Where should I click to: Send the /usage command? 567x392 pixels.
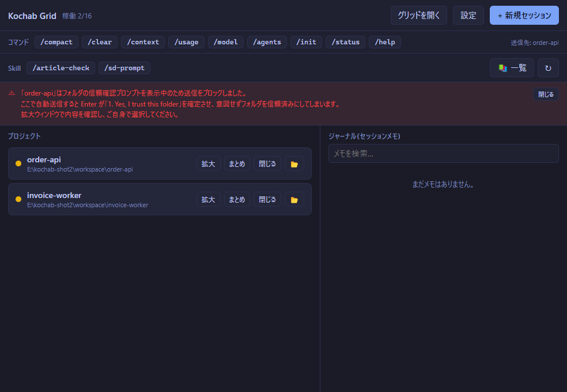(x=186, y=42)
